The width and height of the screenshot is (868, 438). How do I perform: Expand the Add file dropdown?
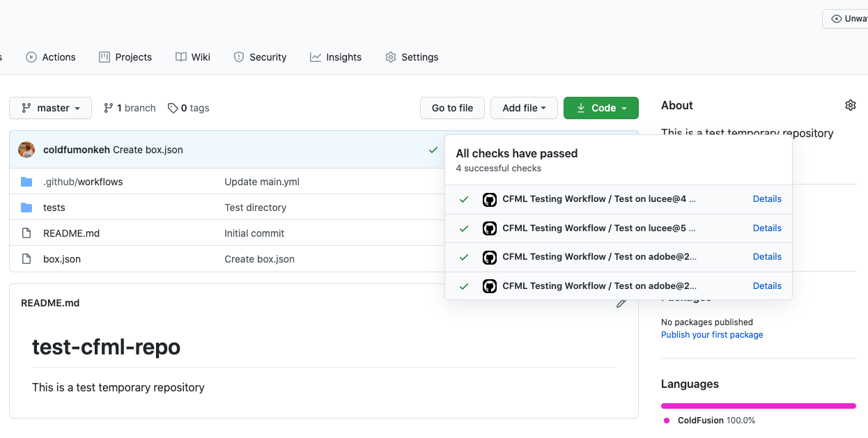click(524, 108)
